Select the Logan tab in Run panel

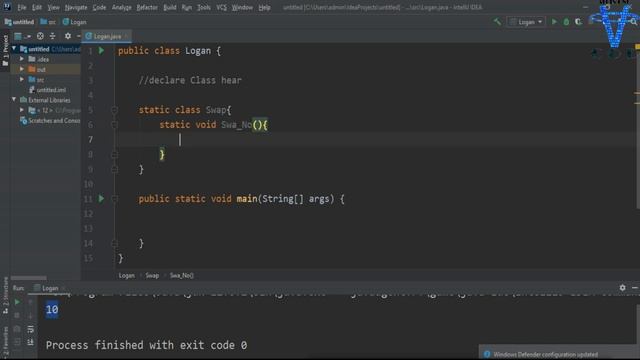50,288
